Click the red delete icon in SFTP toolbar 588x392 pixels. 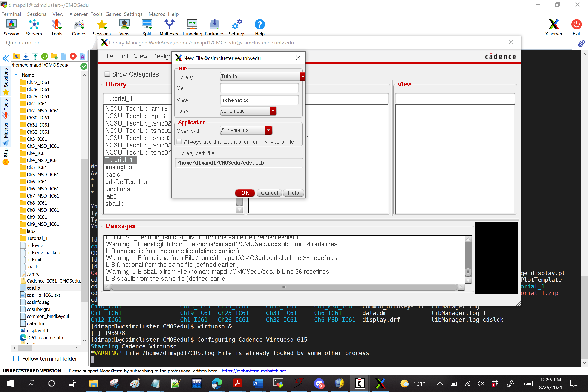(x=73, y=56)
